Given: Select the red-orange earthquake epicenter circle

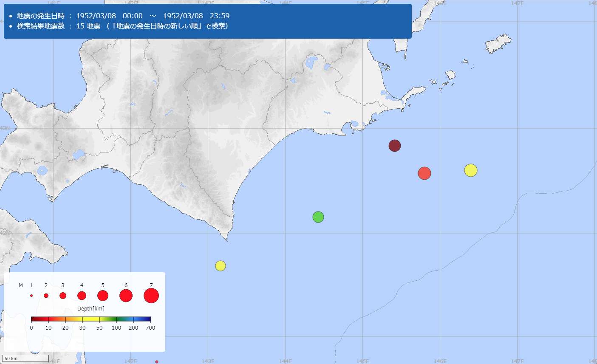Looking at the screenshot, I should coord(424,173).
